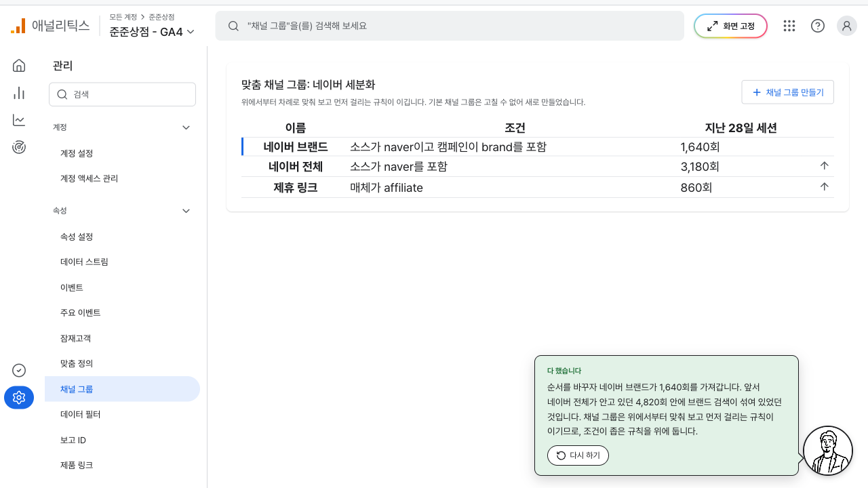Image resolution: width=868 pixels, height=488 pixels.
Task: Open the 준준상점 - GA4 property selector
Action: click(152, 31)
